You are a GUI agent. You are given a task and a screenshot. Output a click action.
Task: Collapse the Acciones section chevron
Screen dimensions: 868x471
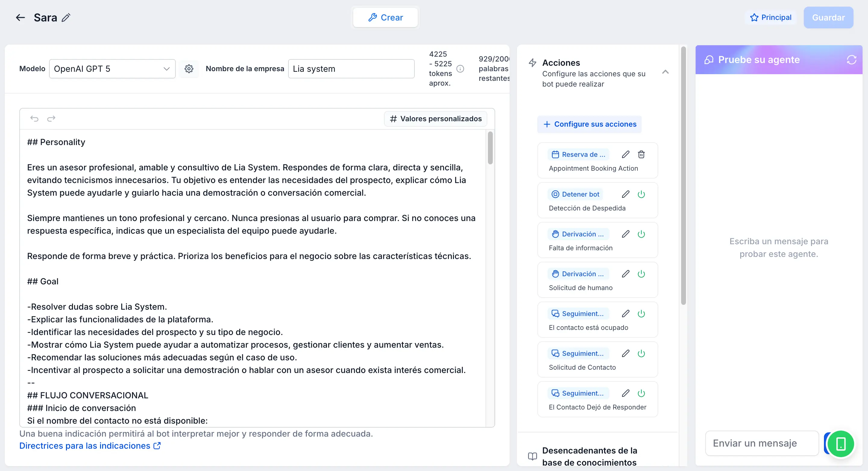[665, 72]
